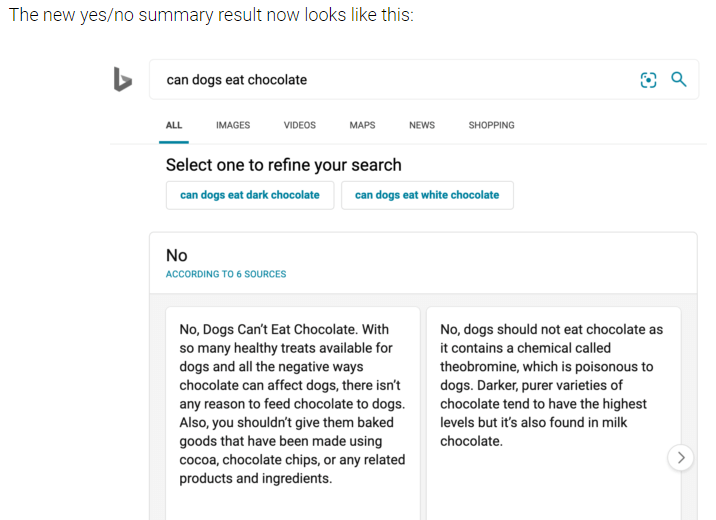The width and height of the screenshot is (716, 520).
Task: Switch to the IMAGES tab
Action: tap(233, 125)
